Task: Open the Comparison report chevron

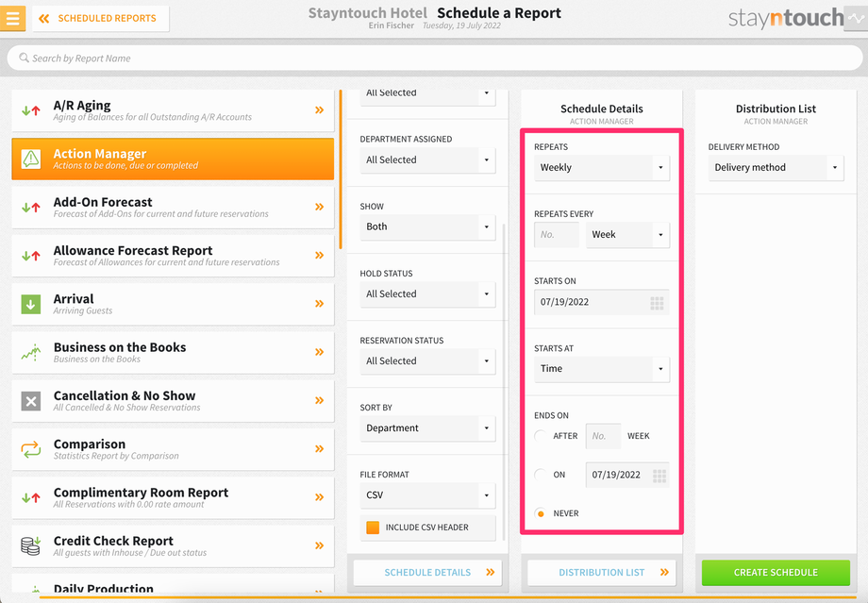Action: tap(320, 448)
